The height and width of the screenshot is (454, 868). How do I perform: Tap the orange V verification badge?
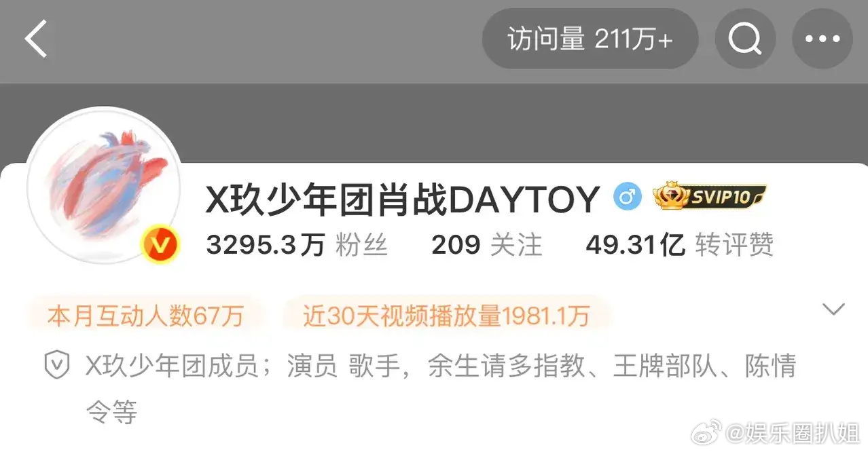160,245
